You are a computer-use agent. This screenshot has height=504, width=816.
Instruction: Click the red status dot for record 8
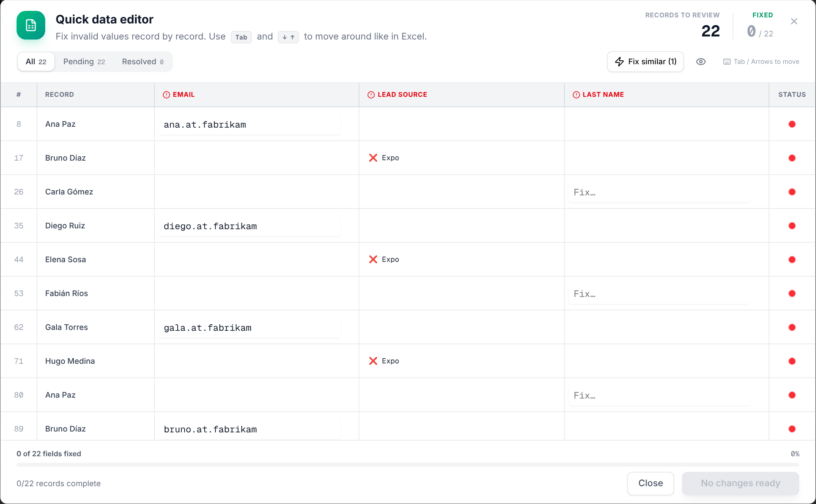tap(792, 124)
